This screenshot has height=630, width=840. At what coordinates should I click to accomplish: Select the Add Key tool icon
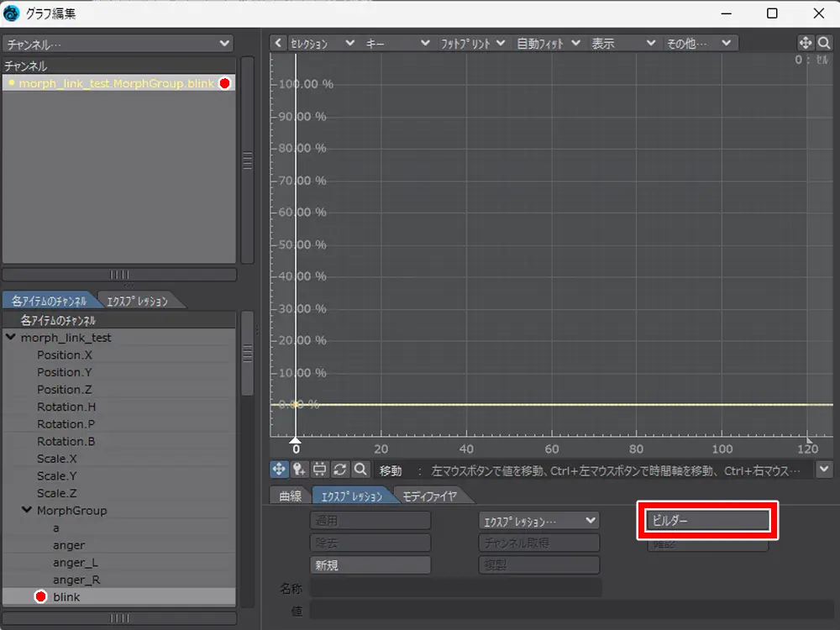pyautogui.click(x=299, y=470)
